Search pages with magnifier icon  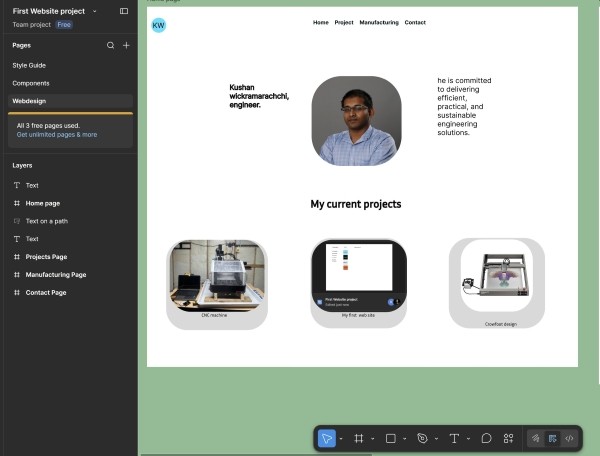coord(111,46)
